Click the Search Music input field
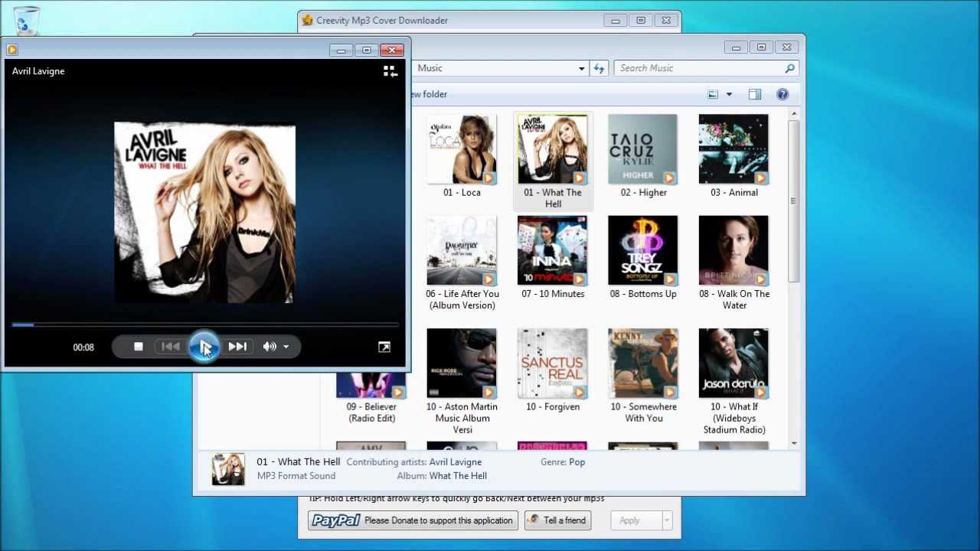The height and width of the screenshot is (551, 980). (698, 68)
